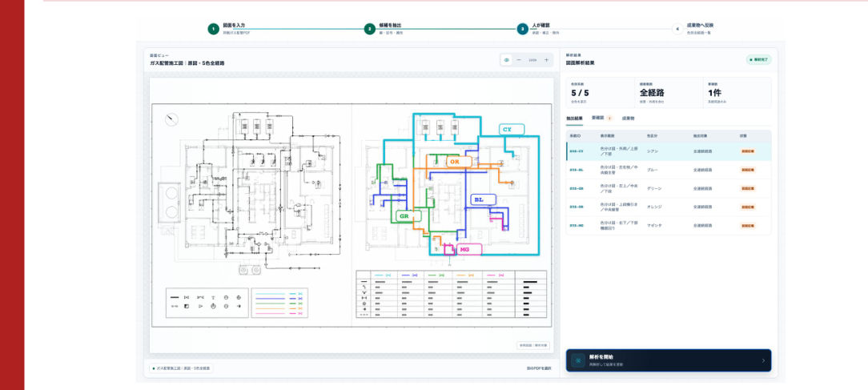This screenshot has width=868, height=390.
Task: Go to the final step 成果物へ反映
Action: tap(693, 29)
